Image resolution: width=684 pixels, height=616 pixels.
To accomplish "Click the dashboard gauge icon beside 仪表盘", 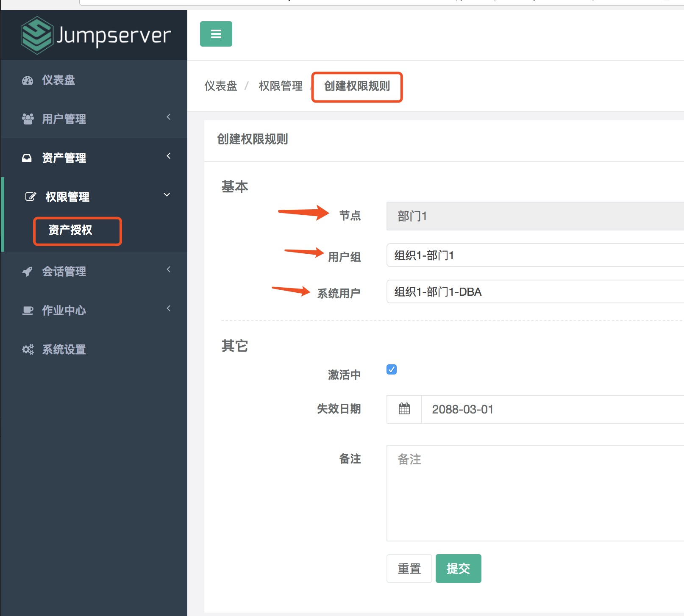I will [x=28, y=80].
